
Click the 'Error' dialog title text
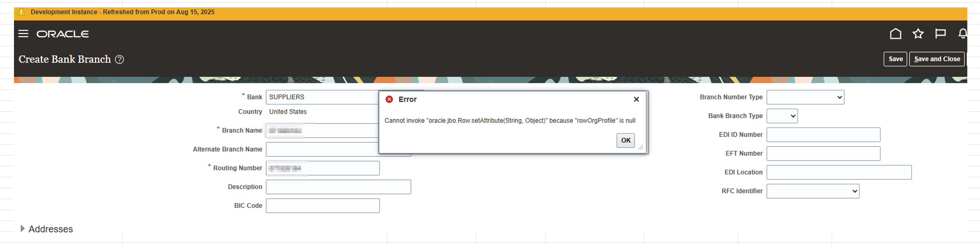[408, 100]
